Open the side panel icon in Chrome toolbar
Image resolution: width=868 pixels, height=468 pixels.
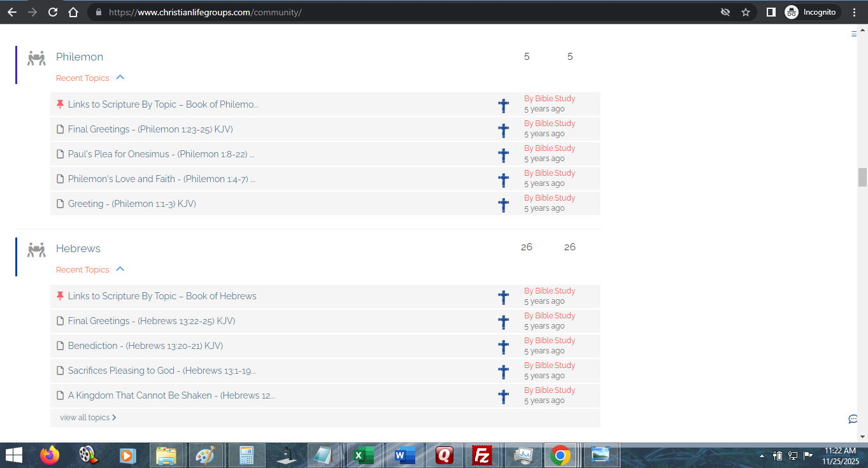(x=771, y=12)
